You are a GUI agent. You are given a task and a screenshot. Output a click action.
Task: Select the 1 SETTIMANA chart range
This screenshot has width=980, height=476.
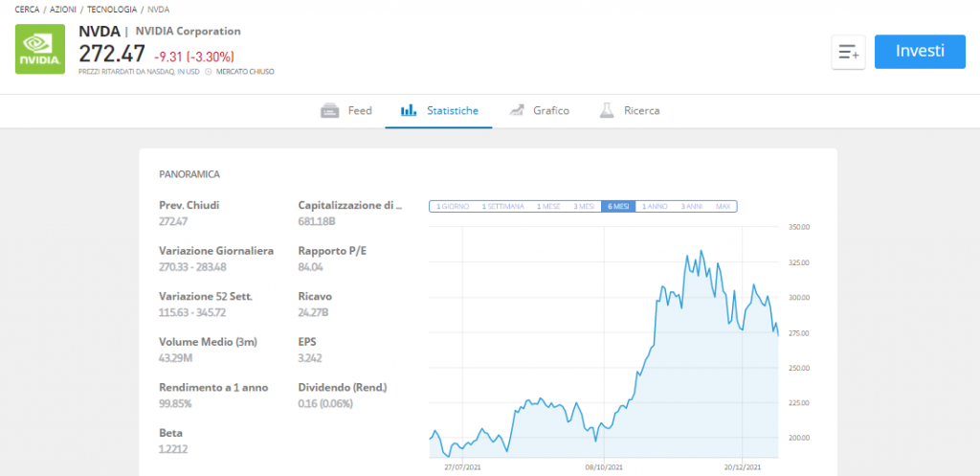pos(502,207)
